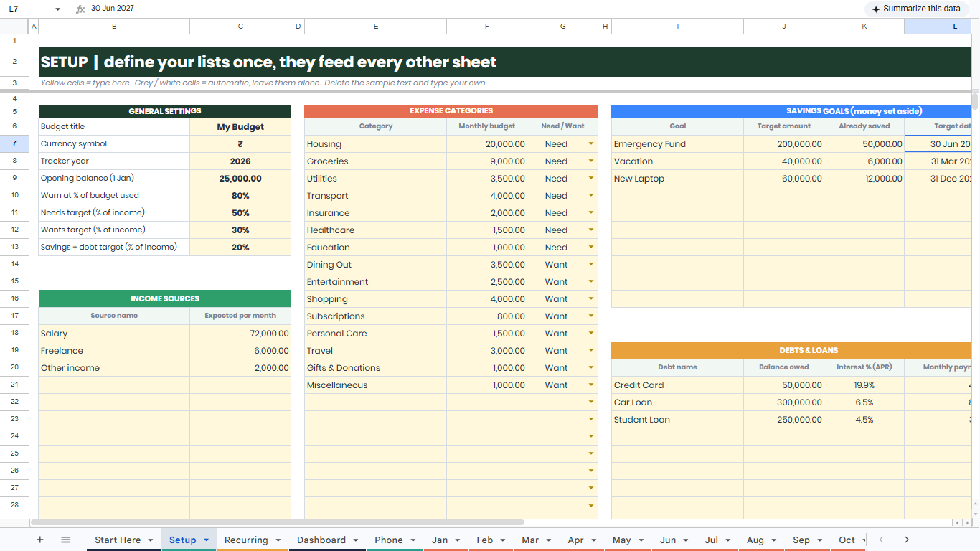
Task: Select the Warn at 80% cell
Action: coord(240,195)
